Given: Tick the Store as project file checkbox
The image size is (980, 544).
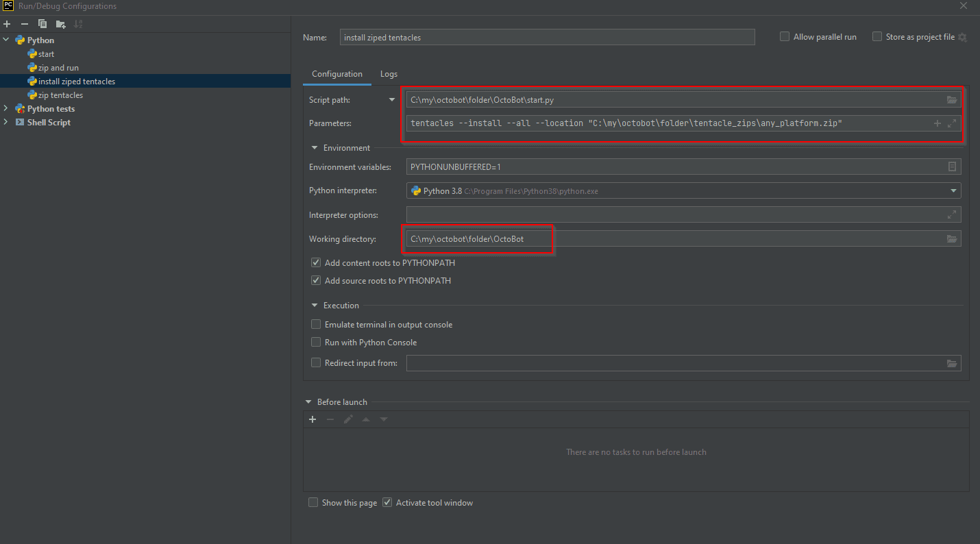Looking at the screenshot, I should coord(877,37).
